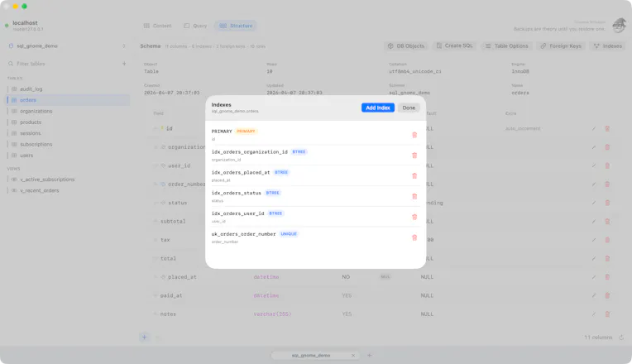This screenshot has height=364, width=632.
Task: Click the PRIMARY badge in index list
Action: point(246,131)
